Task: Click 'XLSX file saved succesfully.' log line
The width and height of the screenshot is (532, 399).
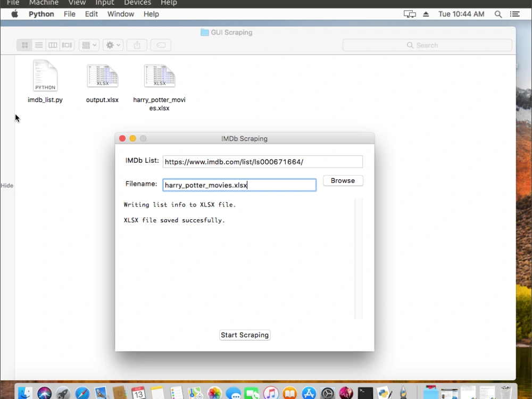Action: coord(174,220)
